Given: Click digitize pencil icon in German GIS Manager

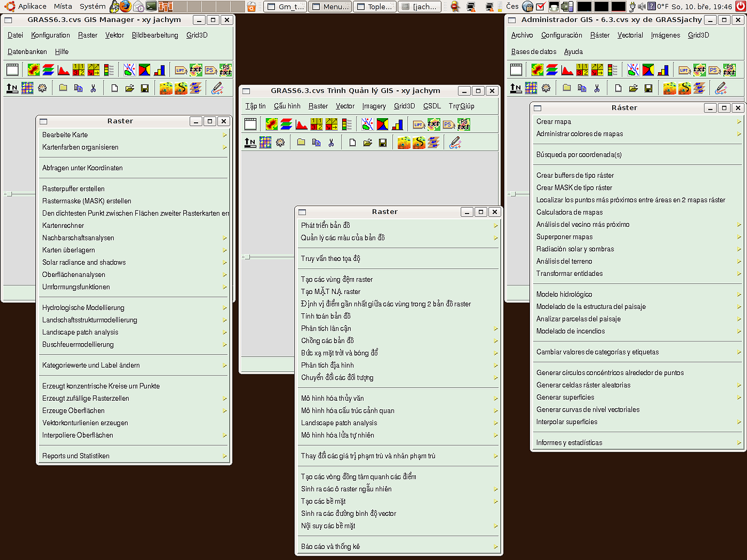Looking at the screenshot, I should click(x=217, y=88).
